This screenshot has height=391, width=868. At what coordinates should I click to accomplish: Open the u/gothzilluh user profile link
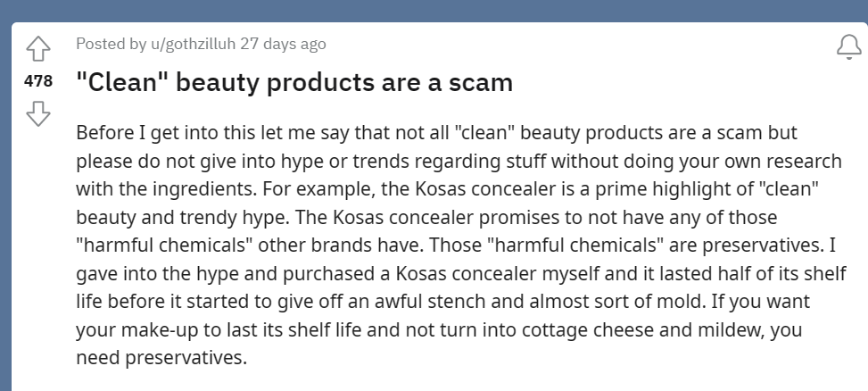pos(194,44)
